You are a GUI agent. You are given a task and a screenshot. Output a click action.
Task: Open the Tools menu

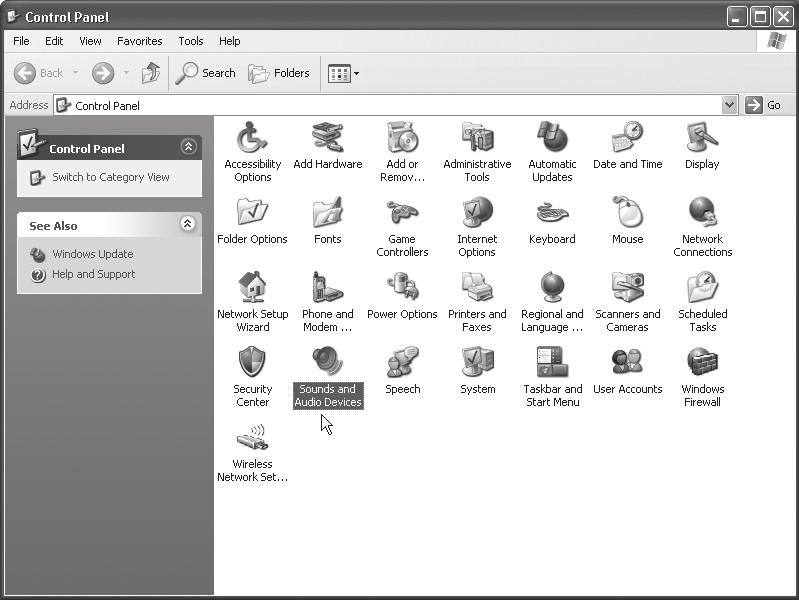point(191,41)
